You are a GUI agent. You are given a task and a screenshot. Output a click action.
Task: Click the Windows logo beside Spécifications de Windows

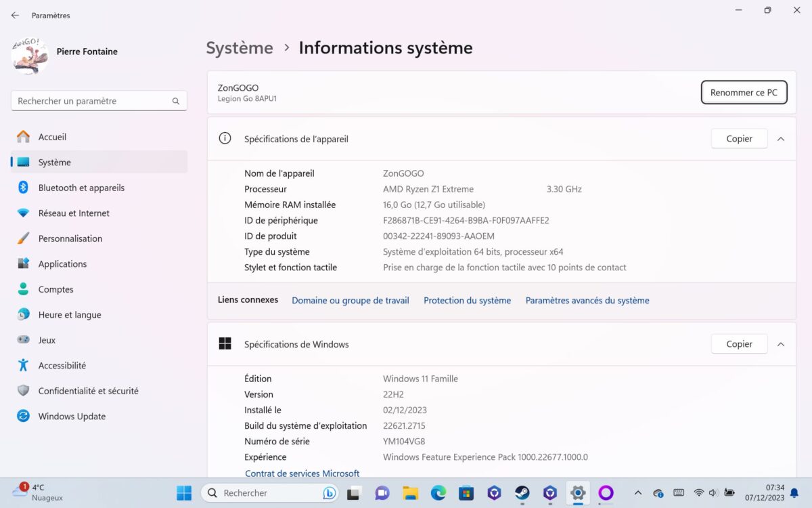pos(225,344)
